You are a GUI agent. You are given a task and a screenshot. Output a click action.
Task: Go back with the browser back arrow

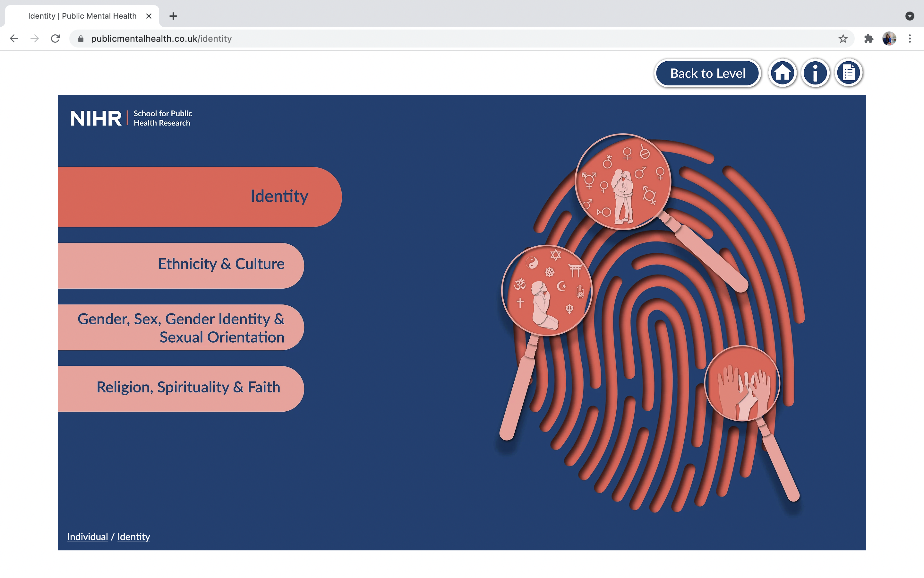point(14,39)
